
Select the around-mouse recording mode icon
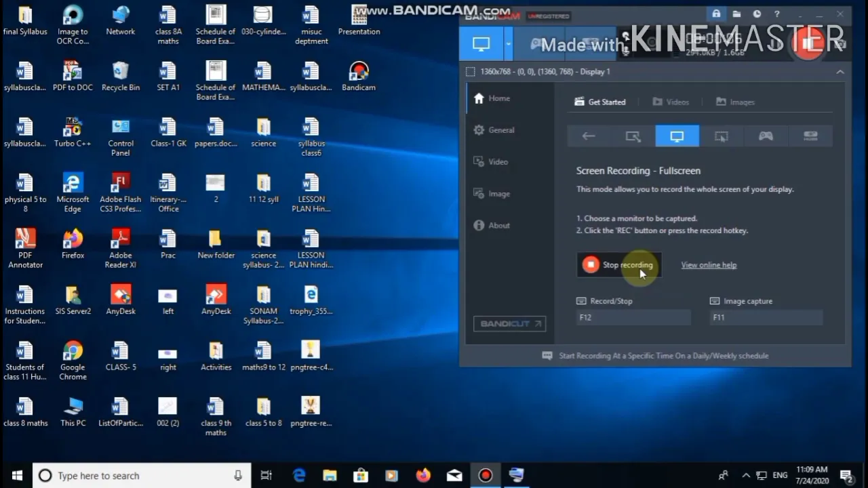pyautogui.click(x=721, y=136)
